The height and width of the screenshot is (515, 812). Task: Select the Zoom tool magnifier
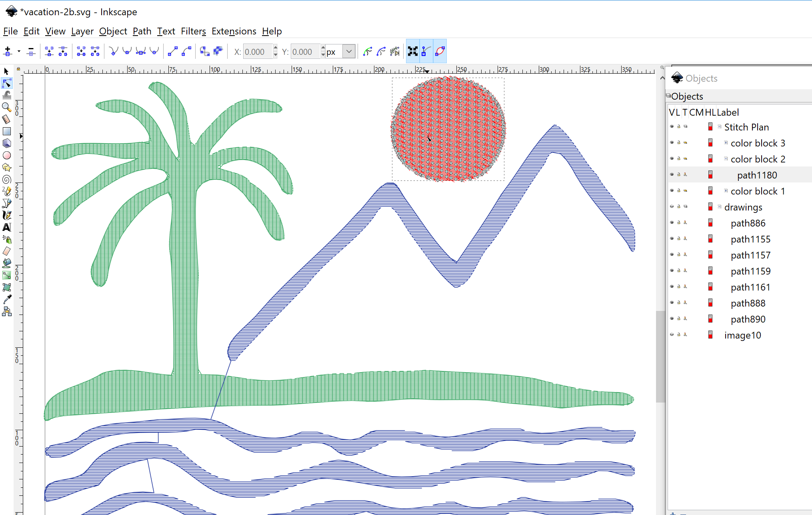coord(6,107)
